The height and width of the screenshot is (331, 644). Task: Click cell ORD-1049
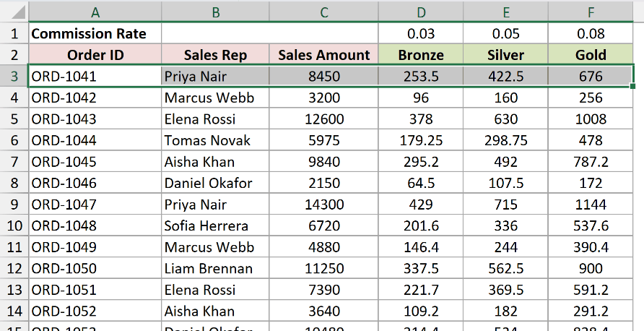click(95, 247)
